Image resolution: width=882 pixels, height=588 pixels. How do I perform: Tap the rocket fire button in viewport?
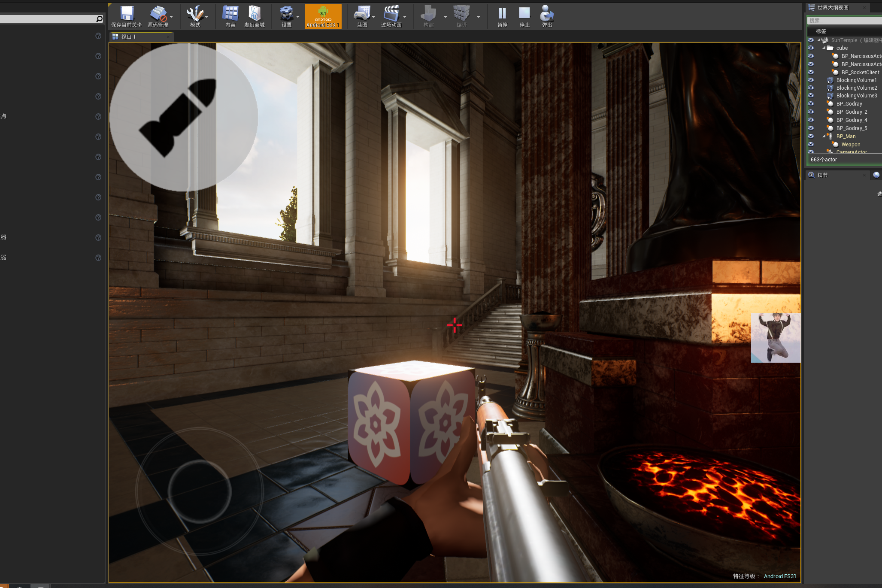coord(184,117)
